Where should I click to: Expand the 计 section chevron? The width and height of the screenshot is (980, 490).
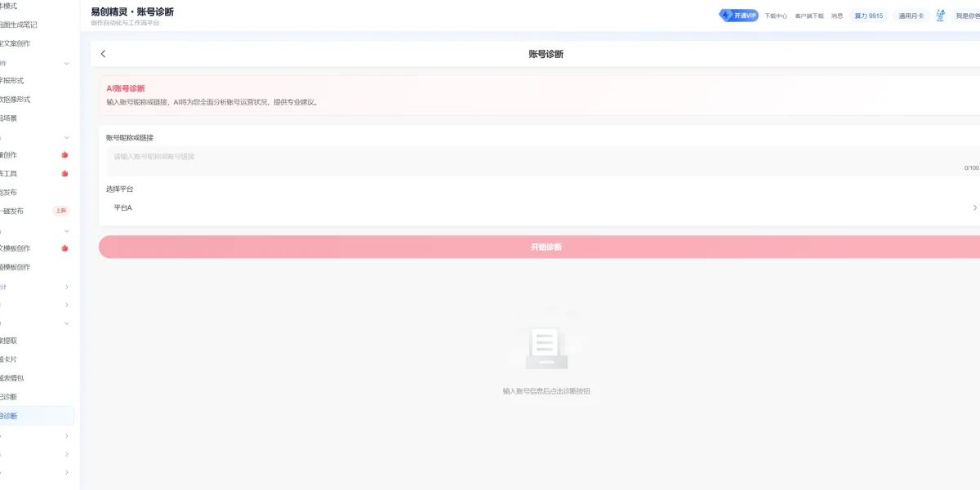(x=67, y=287)
